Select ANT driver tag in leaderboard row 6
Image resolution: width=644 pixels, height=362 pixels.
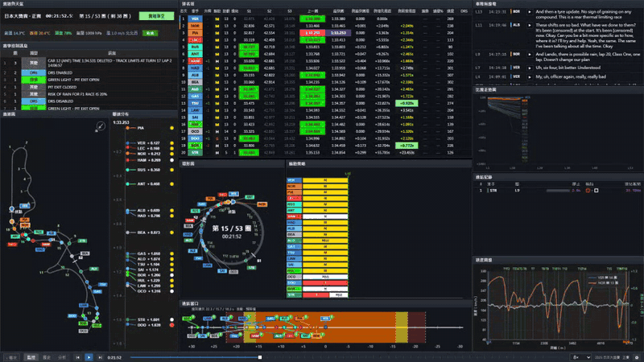pos(195,54)
